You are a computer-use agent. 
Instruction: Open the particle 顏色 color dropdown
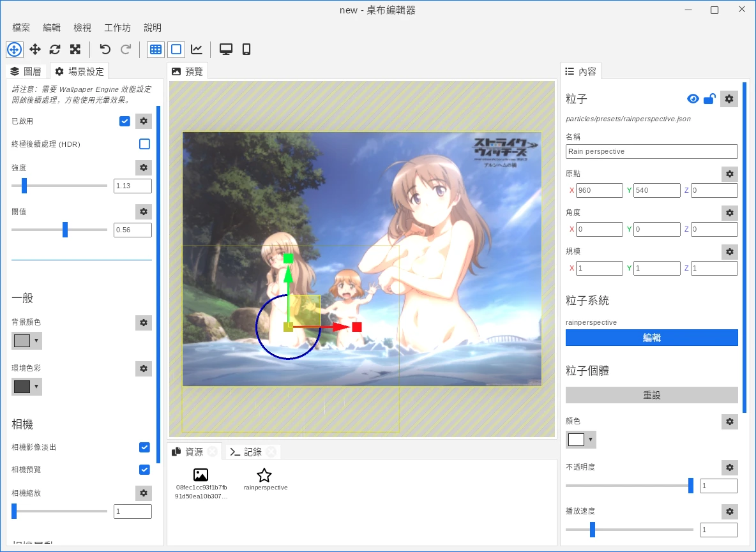[x=581, y=439]
